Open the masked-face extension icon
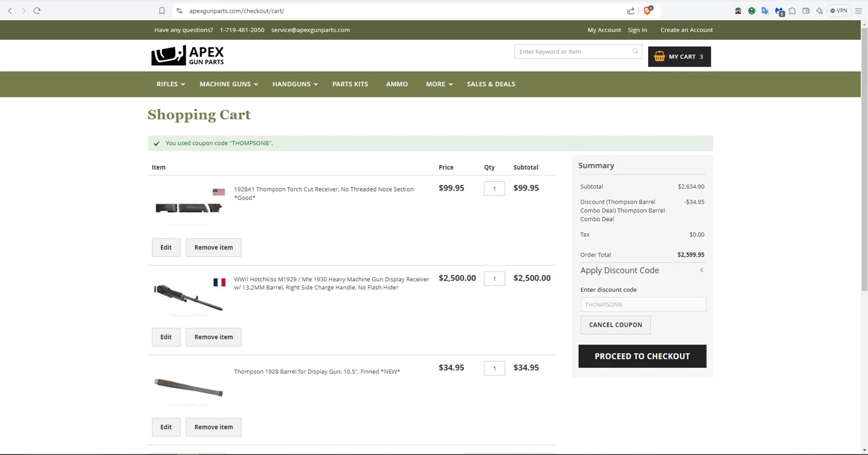Viewport: 868px width, 455px height. pyautogui.click(x=738, y=10)
